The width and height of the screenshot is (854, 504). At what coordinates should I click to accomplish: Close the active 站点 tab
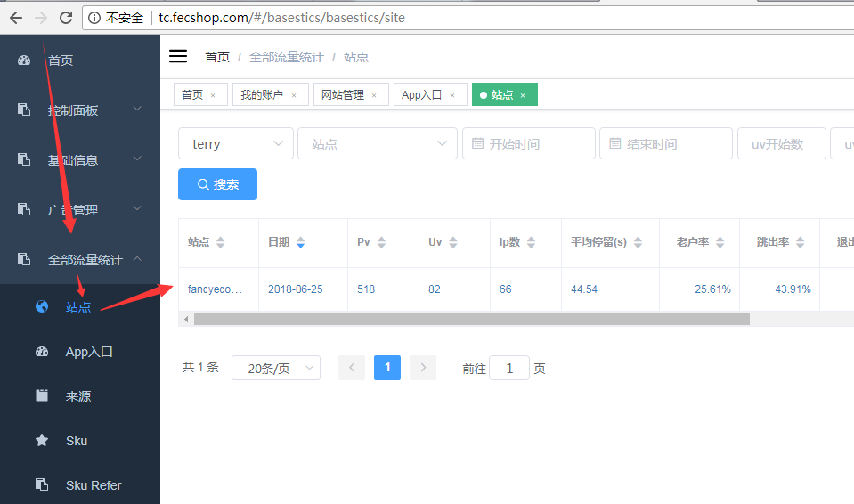[x=523, y=95]
